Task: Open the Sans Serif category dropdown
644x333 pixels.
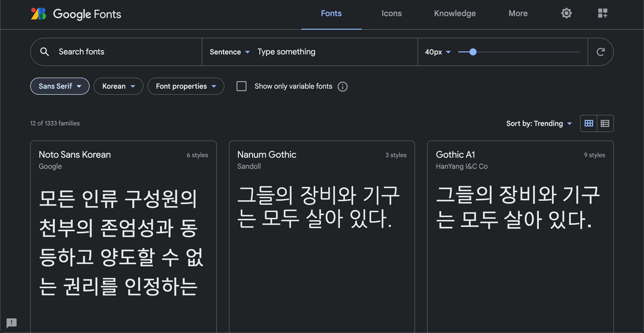Action: tap(60, 86)
